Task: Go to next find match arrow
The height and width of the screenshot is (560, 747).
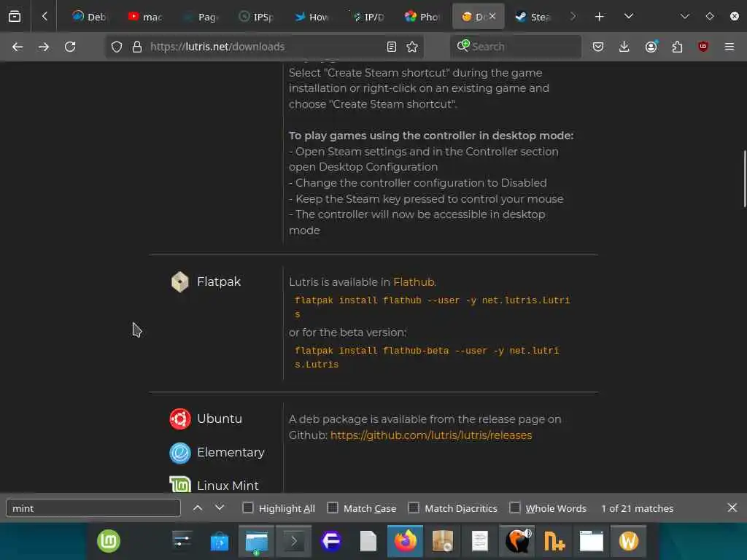Action: point(220,508)
